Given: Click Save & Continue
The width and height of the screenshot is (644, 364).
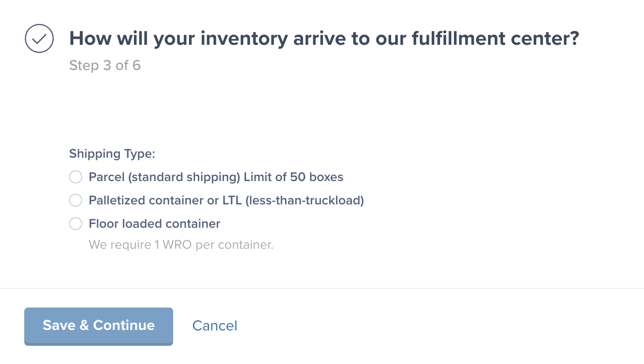Looking at the screenshot, I should (98, 326).
